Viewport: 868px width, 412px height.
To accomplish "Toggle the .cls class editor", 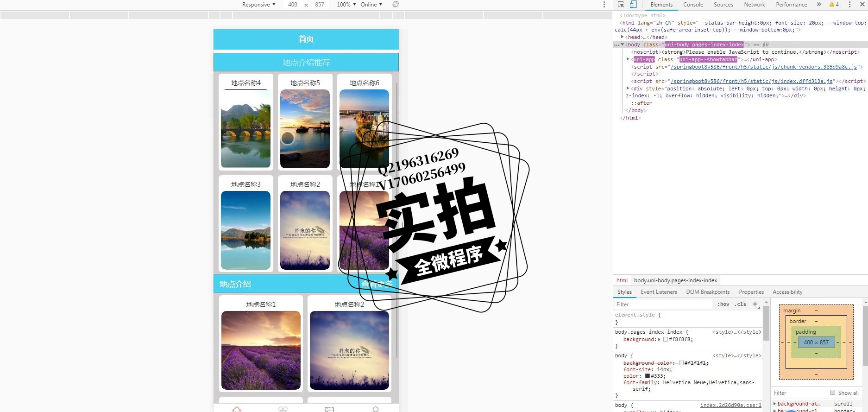I will (x=740, y=304).
